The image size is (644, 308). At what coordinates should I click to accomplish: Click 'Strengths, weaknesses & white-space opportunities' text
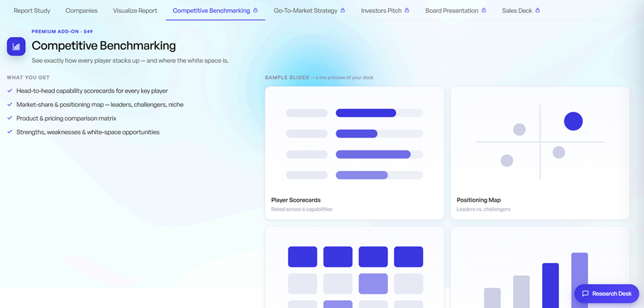pos(88,132)
